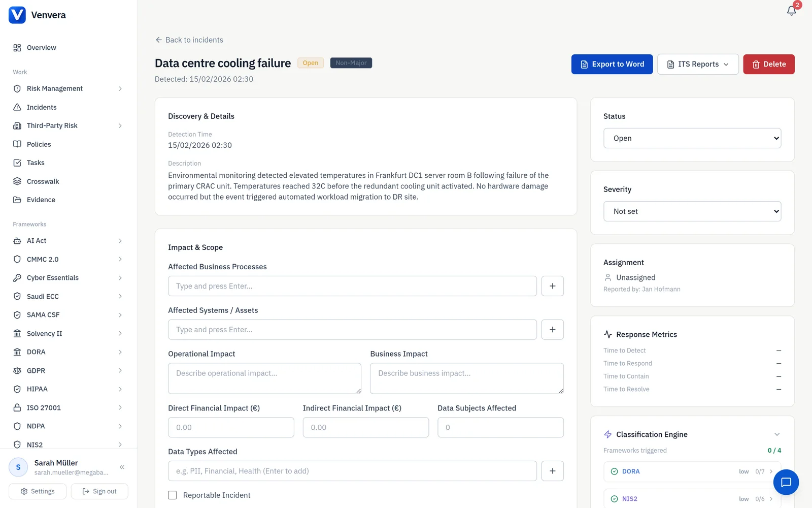
Task: Open the Status dropdown
Action: coord(692,138)
